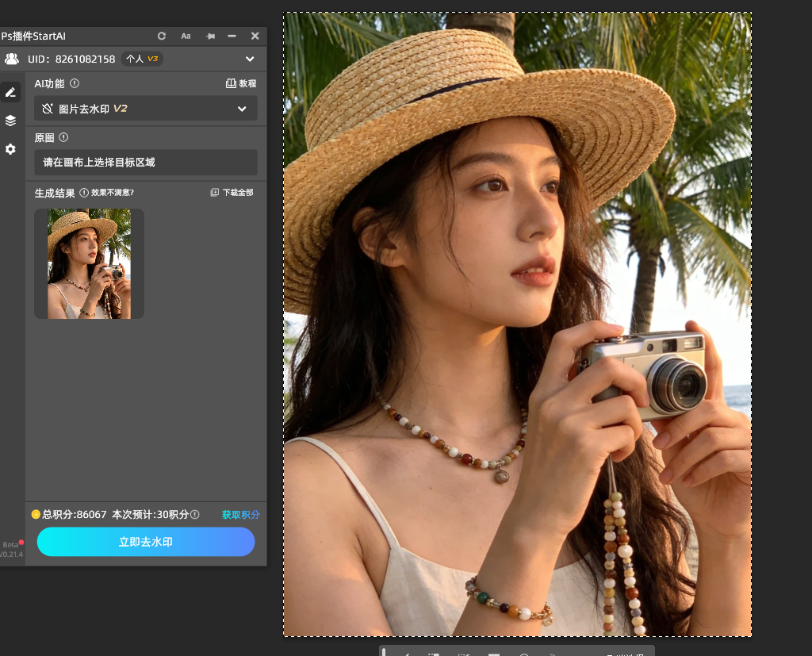Click the Aa font size icon
The image size is (812, 656).
(186, 36)
